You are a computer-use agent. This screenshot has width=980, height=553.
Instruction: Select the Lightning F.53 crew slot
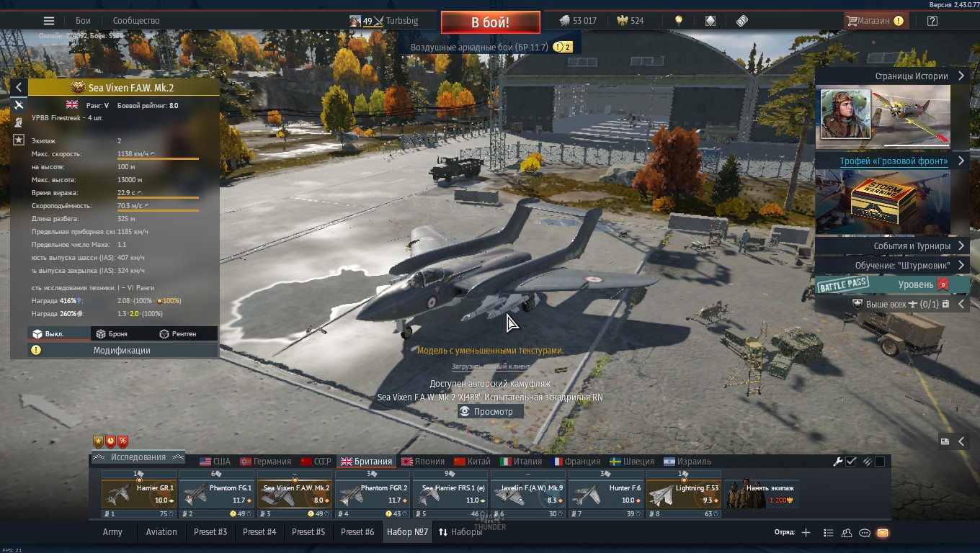click(x=684, y=494)
